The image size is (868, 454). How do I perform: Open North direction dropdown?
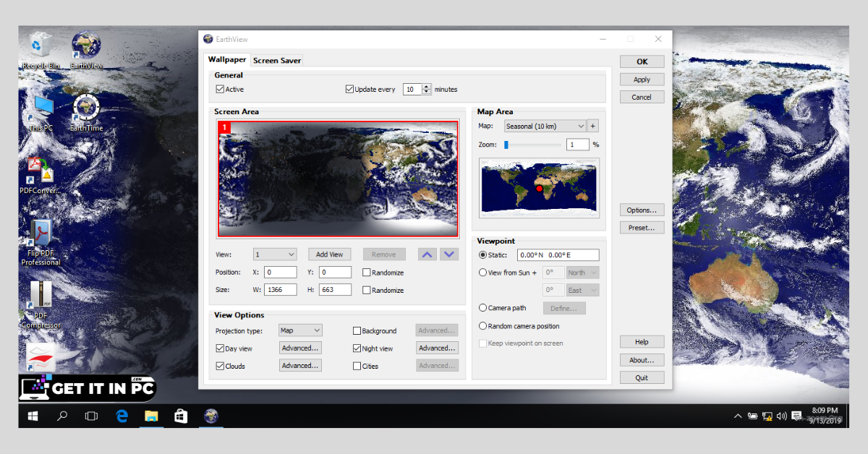(x=582, y=273)
